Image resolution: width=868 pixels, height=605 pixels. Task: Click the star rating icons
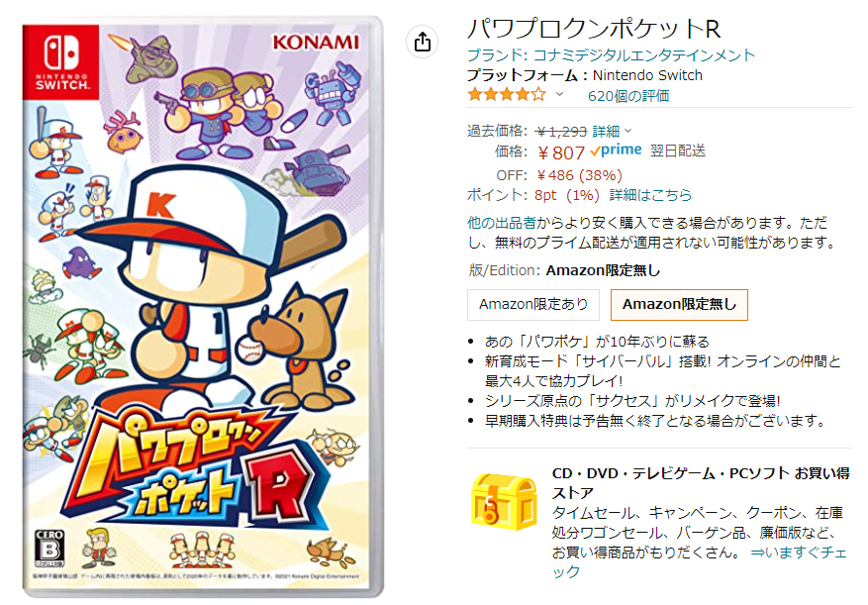(507, 95)
